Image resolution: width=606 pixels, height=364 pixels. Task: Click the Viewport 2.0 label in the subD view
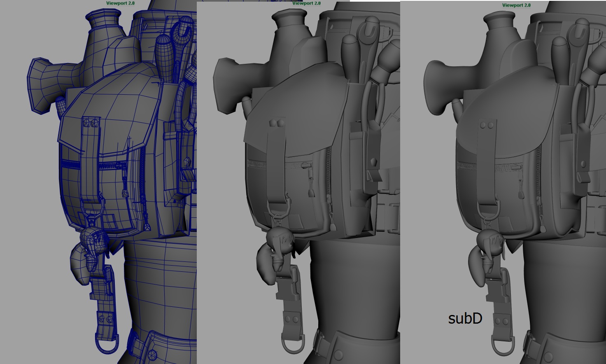[x=516, y=5]
